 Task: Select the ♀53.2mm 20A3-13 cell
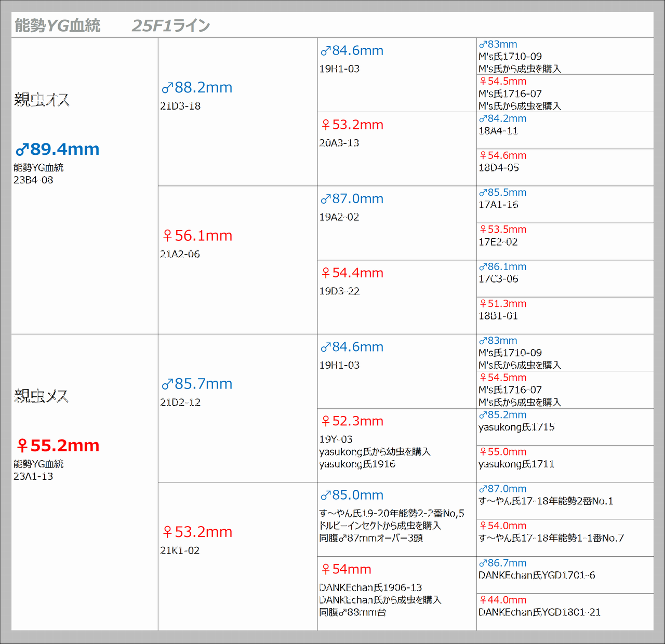(352, 133)
